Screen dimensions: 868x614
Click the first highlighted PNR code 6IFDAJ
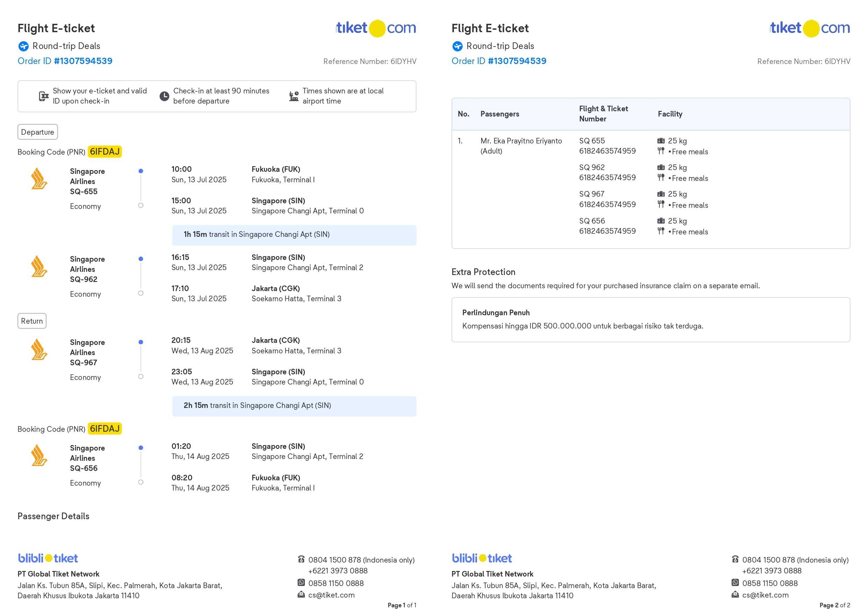(105, 151)
